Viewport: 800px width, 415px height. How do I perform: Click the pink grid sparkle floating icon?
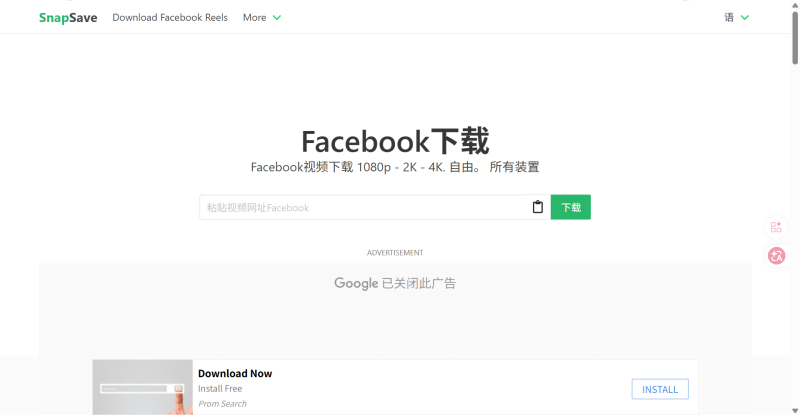776,227
